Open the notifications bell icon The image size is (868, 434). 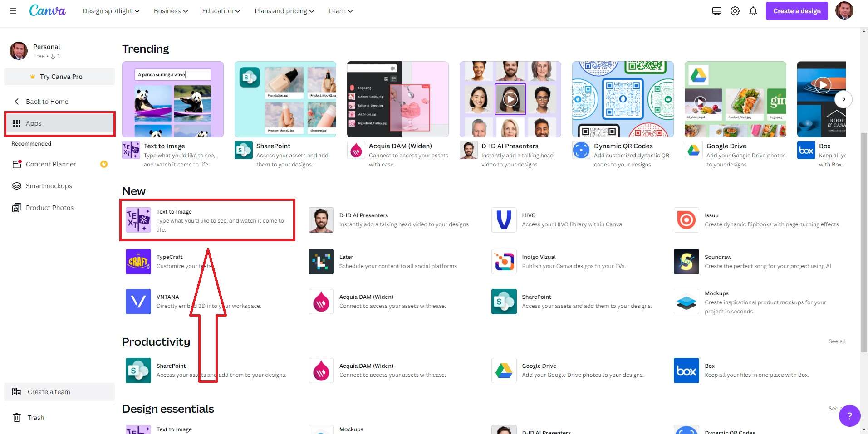(753, 11)
